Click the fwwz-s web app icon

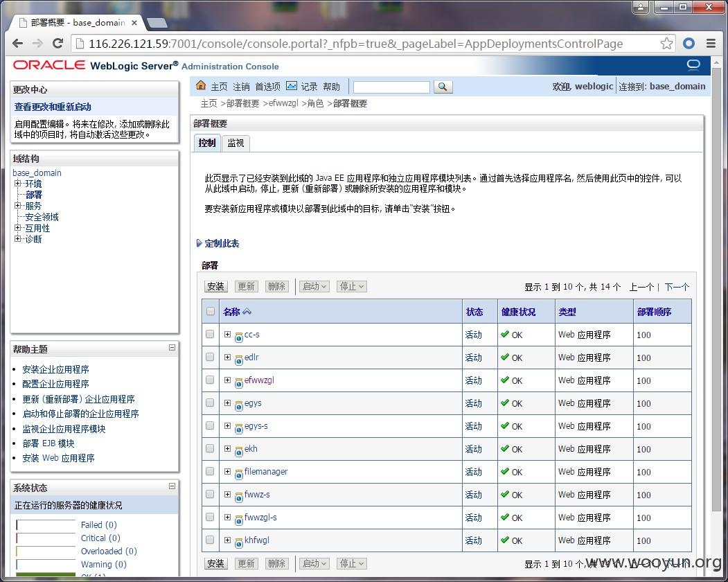point(239,497)
